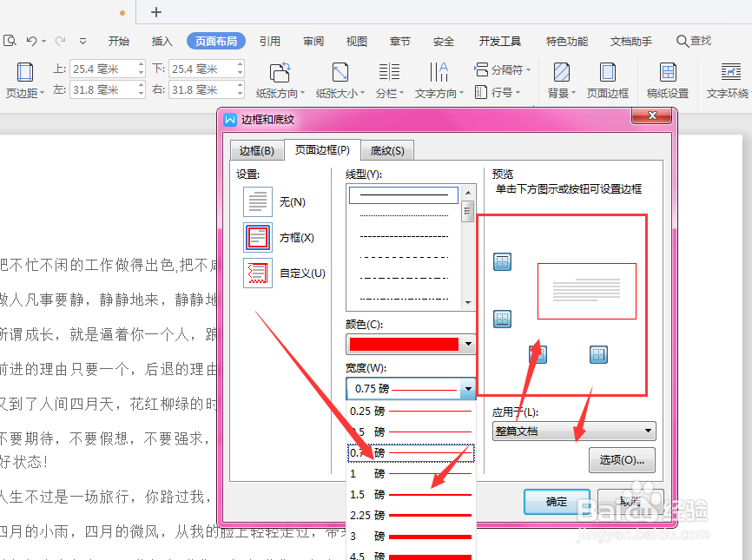Viewport: 752px width, 560px height.
Task: Open the Security (安全) ribbon tab
Action: click(x=443, y=41)
